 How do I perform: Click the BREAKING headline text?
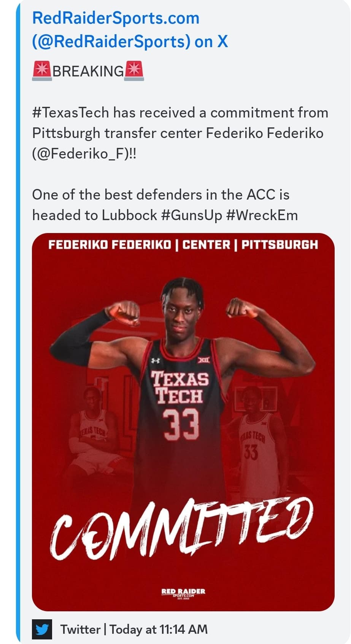click(88, 71)
